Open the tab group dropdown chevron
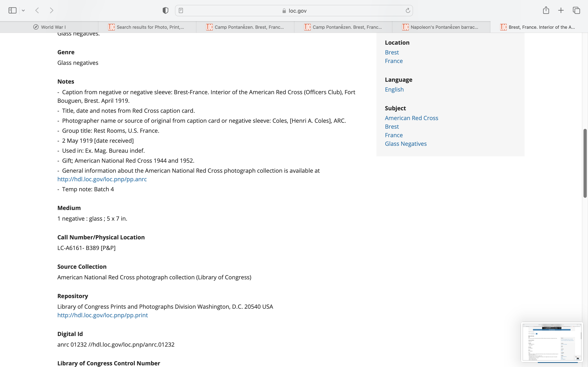 click(23, 10)
